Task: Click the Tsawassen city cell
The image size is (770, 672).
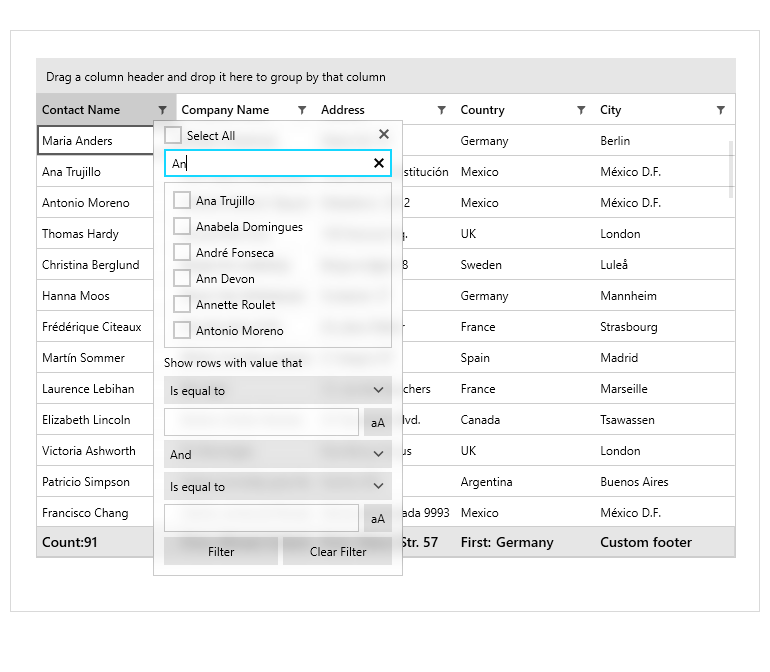Action: click(x=664, y=419)
